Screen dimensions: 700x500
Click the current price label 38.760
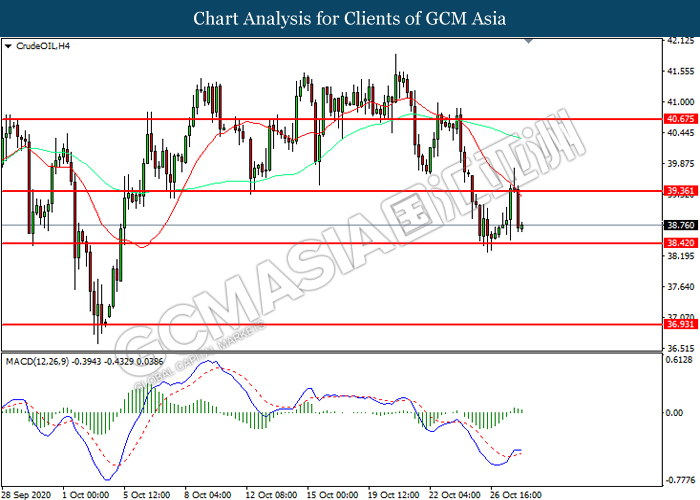[x=680, y=225]
